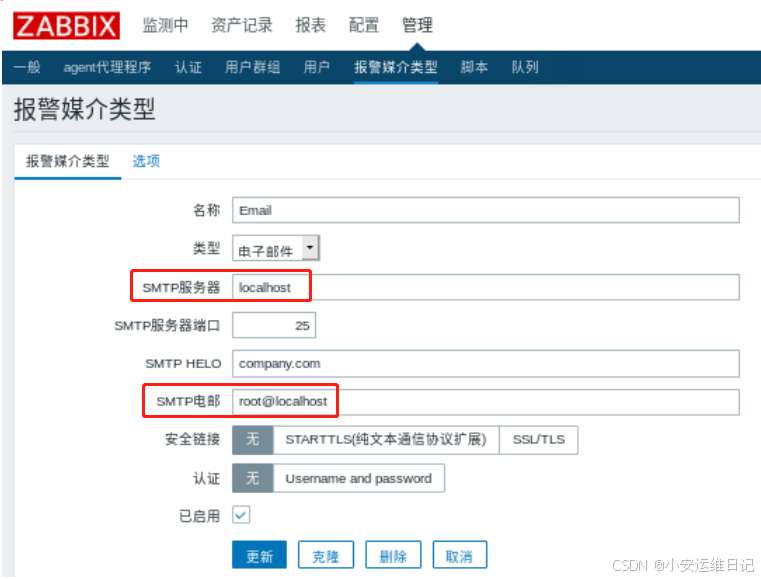Click the SMTP HELO label
761x579 pixels.
183,364
